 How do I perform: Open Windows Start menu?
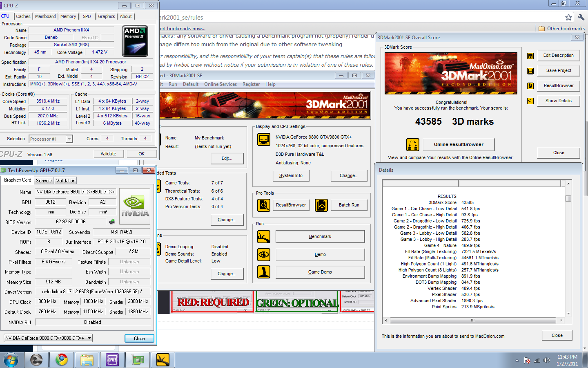click(x=11, y=360)
